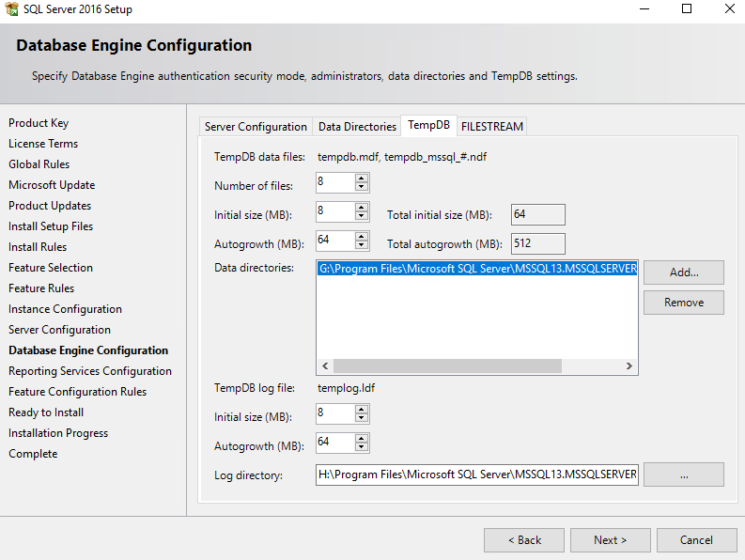
Task: Proceed with the Next button
Action: (610, 540)
